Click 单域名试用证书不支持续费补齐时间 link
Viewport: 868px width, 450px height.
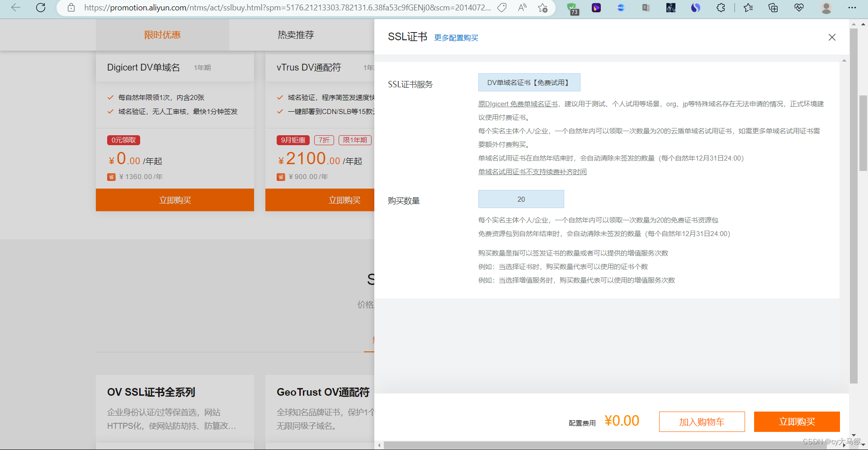pos(533,172)
